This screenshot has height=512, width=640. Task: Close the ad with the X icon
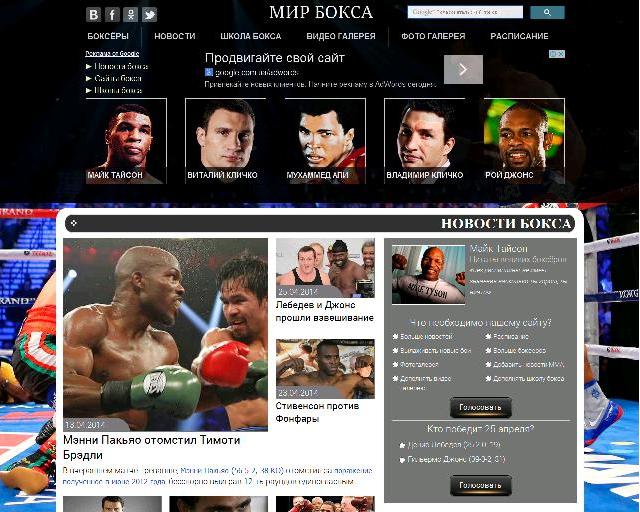tap(561, 54)
